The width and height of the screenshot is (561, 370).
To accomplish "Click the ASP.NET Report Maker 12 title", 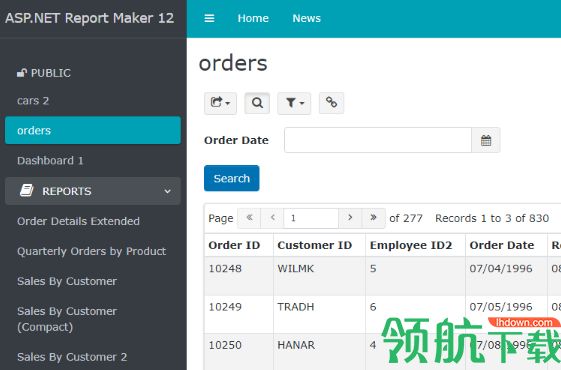I will [89, 18].
